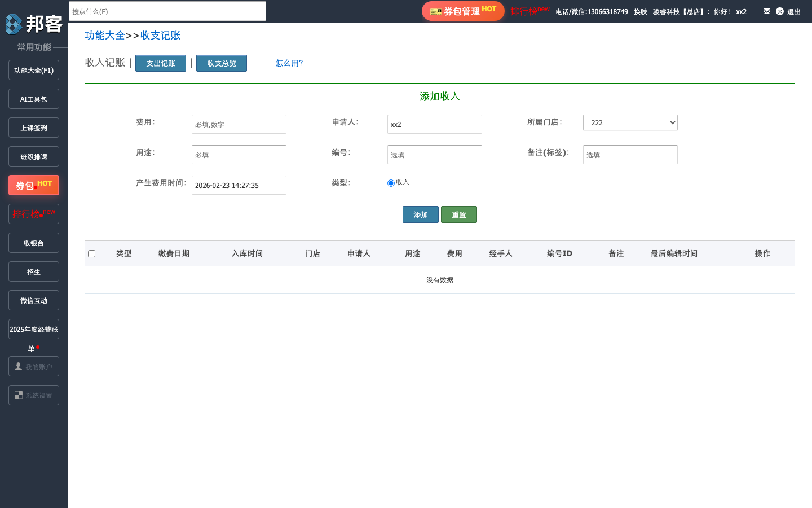812x508 pixels.
Task: Click the 费用 amount input field
Action: [239, 124]
